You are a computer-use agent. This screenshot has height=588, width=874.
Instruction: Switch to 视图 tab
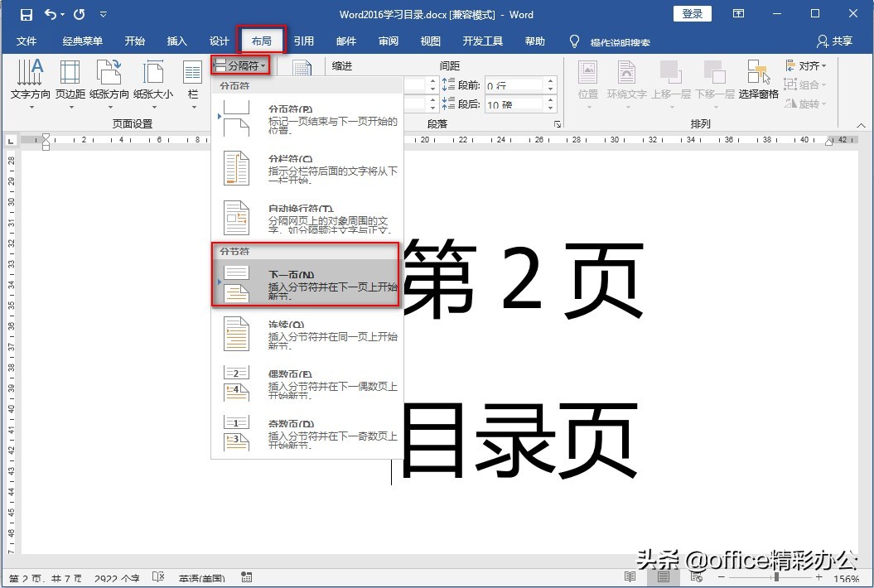[x=430, y=41]
